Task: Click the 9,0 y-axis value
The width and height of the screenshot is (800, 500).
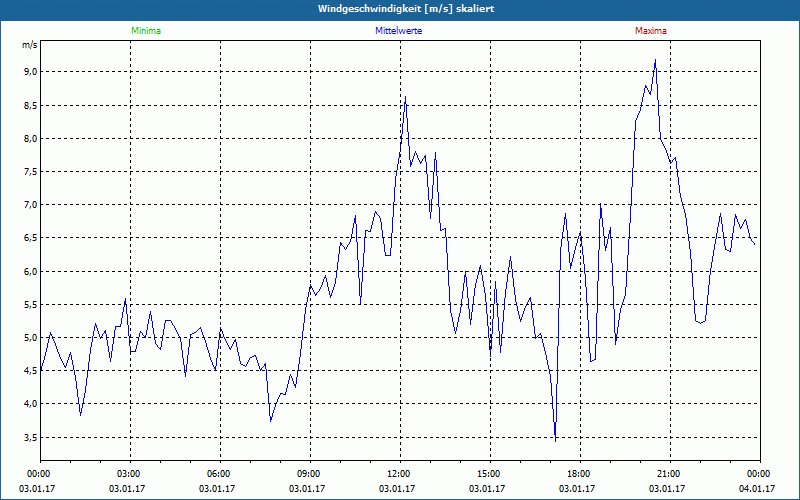Action: click(31, 72)
